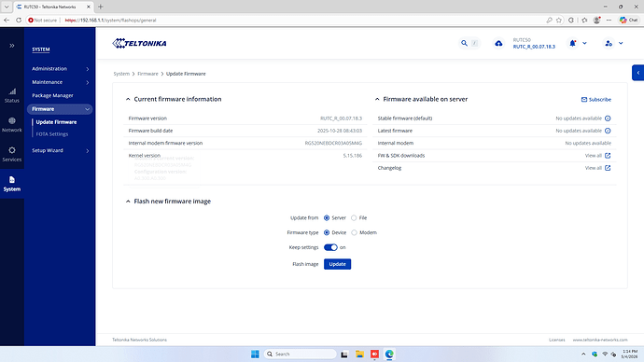Toggle the Keep settings switch
The height and width of the screenshot is (362, 644).
coord(330,247)
